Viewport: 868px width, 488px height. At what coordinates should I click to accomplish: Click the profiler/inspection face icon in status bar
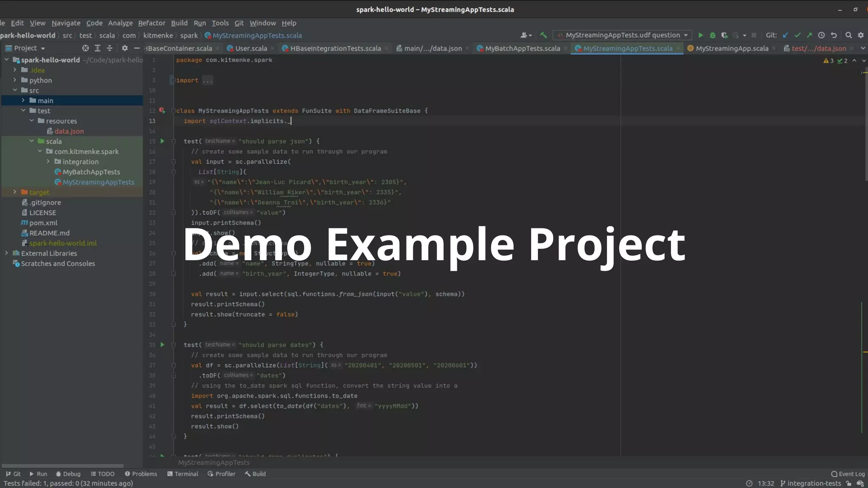[860, 483]
